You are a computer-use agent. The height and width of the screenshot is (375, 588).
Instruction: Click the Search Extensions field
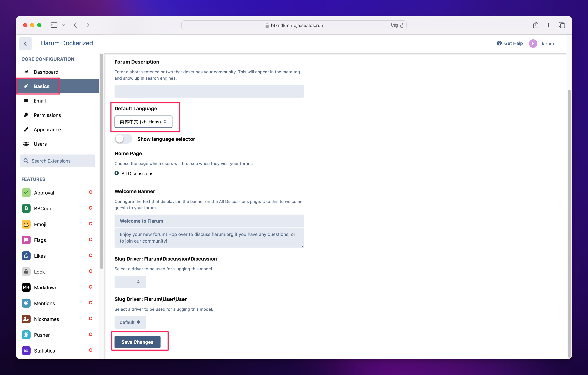[x=58, y=161]
